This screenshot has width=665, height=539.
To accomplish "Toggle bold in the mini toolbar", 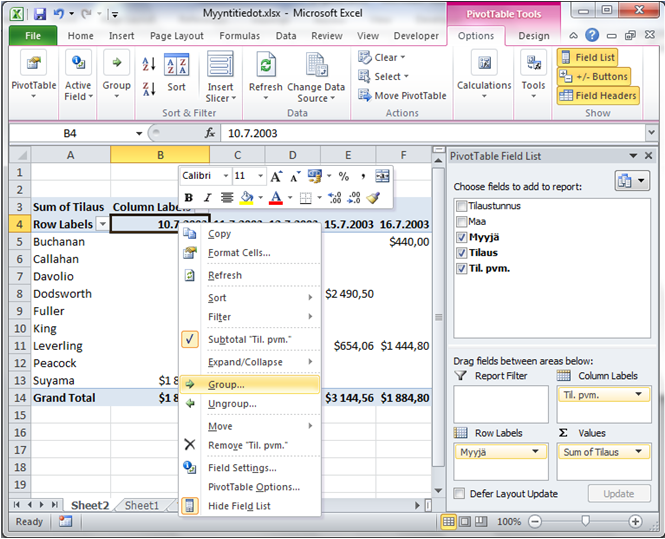I will (188, 198).
